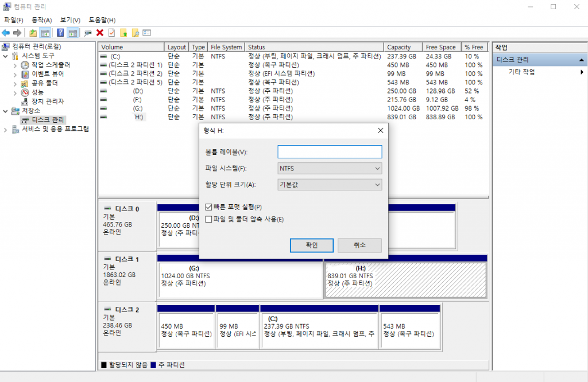Click the disk with magnifier toolbar icon

click(88, 33)
